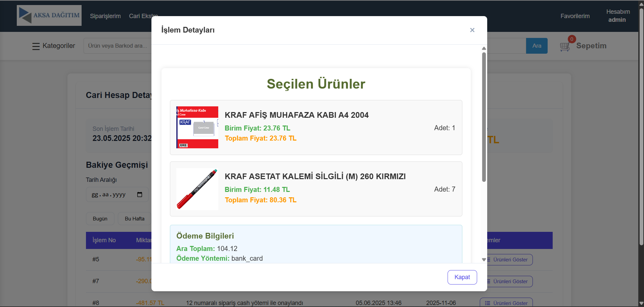
Task: Open the KRAF AFİŞ MUHAFAZA KABI product image
Action: coord(197,127)
